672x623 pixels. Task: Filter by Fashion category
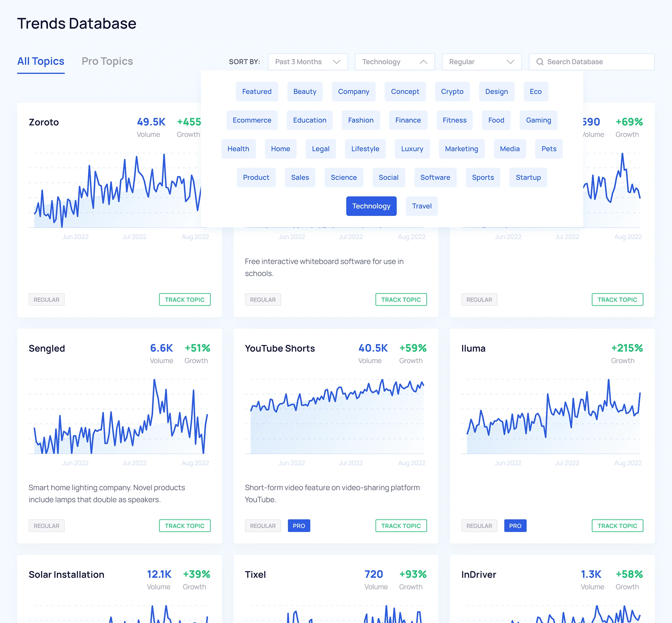pyautogui.click(x=361, y=120)
